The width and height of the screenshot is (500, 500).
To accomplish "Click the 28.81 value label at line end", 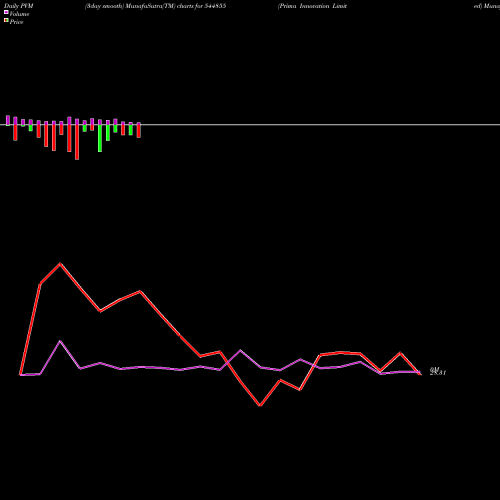I will click(438, 373).
